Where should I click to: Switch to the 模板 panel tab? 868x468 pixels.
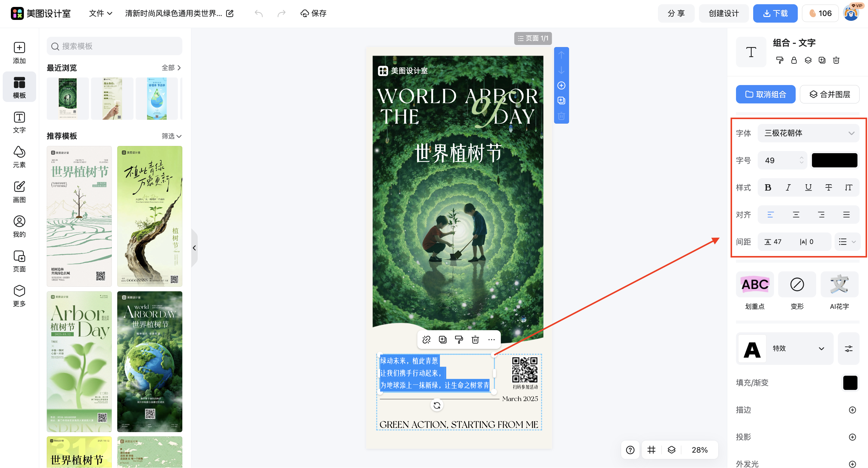[19, 87]
